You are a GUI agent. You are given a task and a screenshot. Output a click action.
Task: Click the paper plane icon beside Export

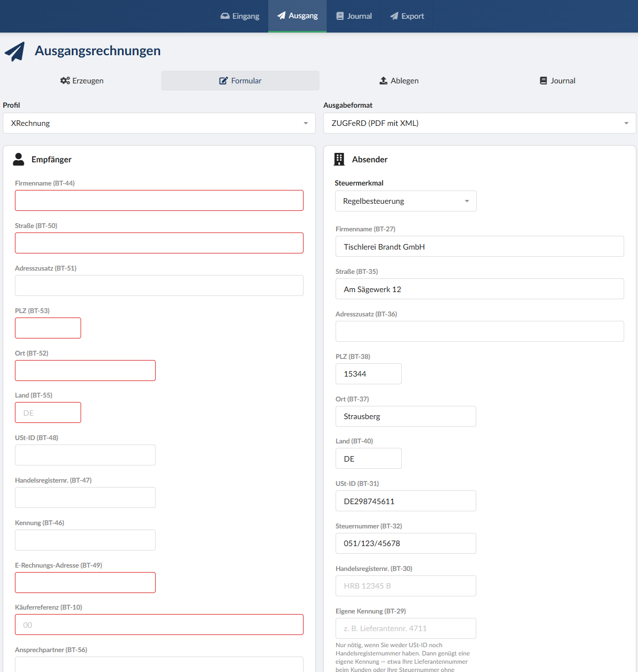[x=394, y=16]
